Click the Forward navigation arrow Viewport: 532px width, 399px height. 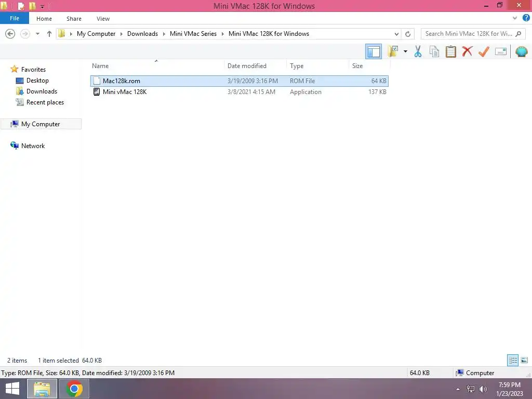25,34
